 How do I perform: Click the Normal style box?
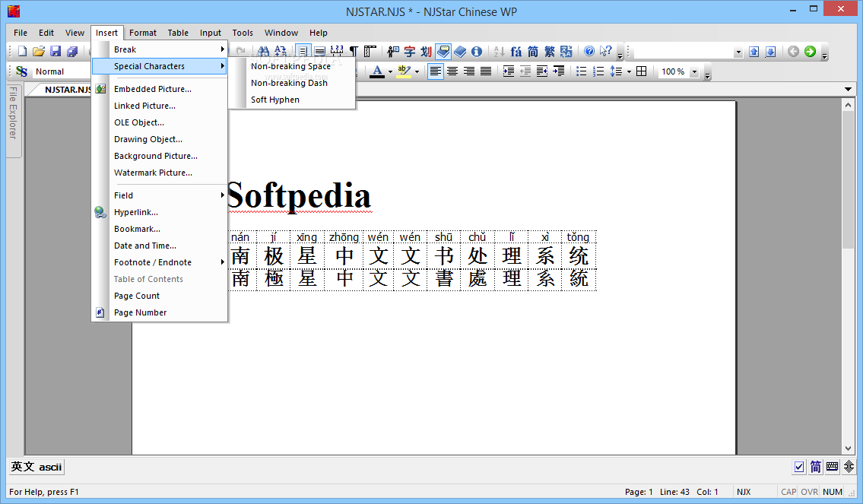[61, 71]
